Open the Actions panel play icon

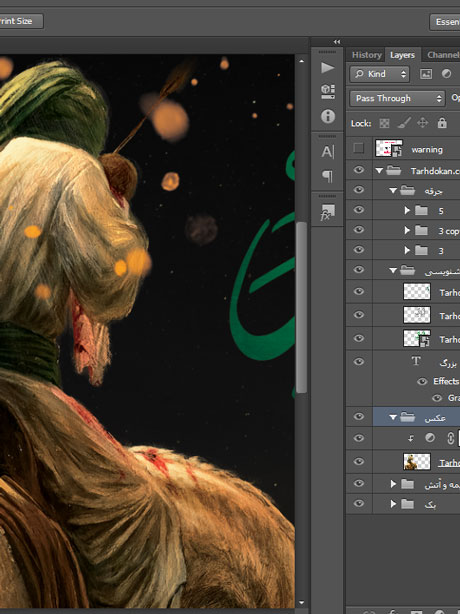pyautogui.click(x=327, y=68)
